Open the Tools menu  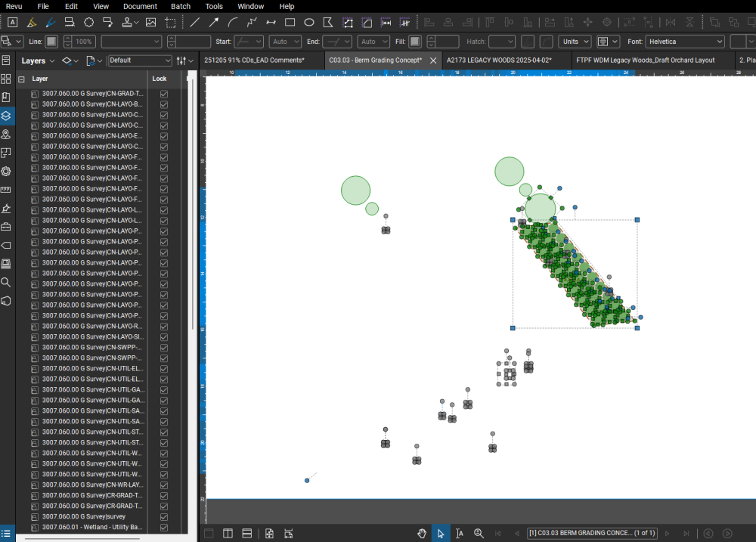click(x=214, y=6)
